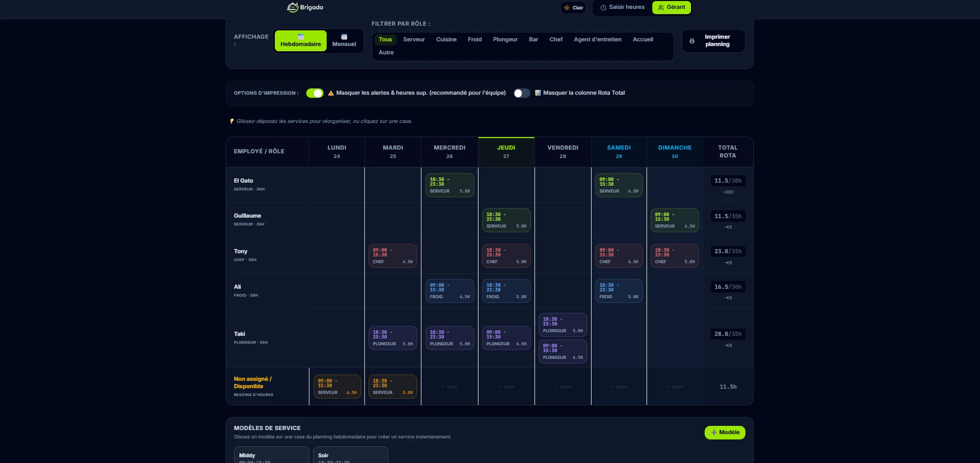Image resolution: width=980 pixels, height=463 pixels.
Task: Switch to Mensuel monthly view
Action: (344, 41)
